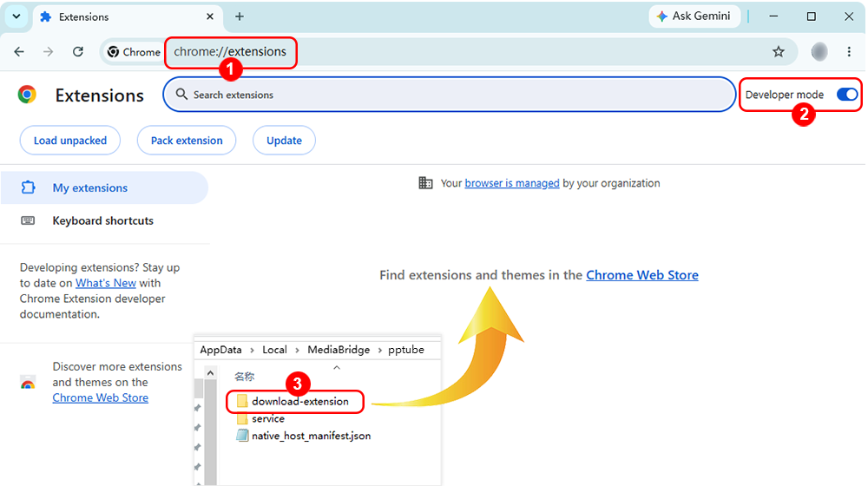Select My extensions in sidebar
This screenshot has width=868, height=486.
pyautogui.click(x=105, y=187)
